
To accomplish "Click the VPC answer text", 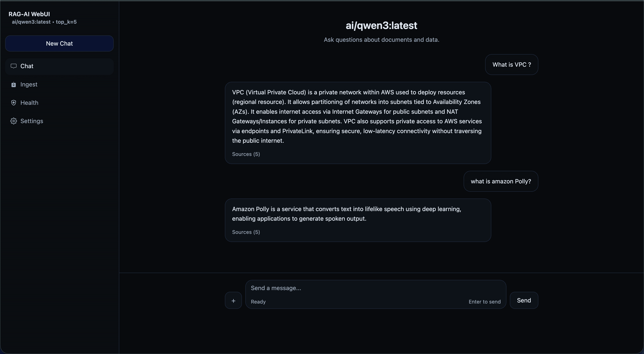I will pyautogui.click(x=357, y=117).
